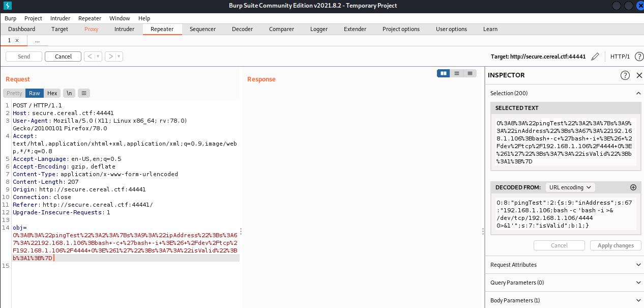Grab the Inspector panel divider handle

pos(483,231)
